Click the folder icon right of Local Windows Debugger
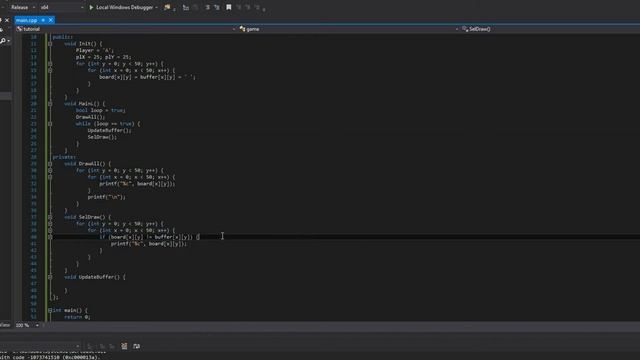 [x=167, y=7]
